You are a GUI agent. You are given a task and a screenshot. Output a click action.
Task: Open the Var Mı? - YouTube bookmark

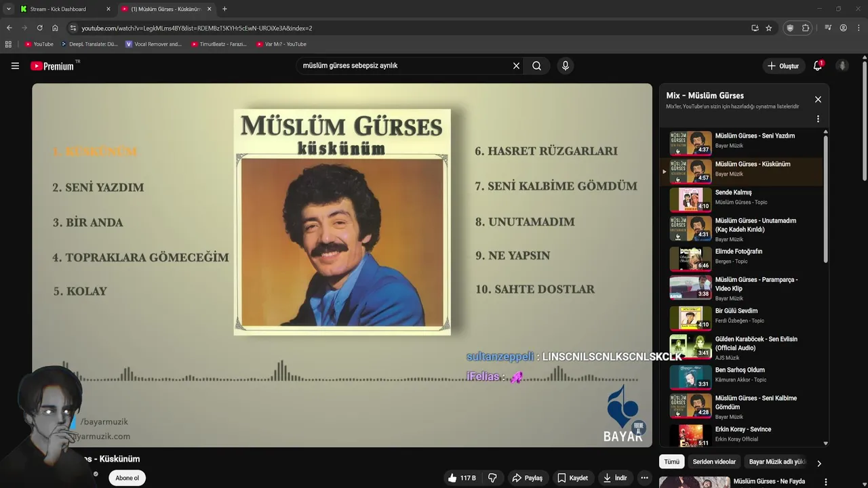pyautogui.click(x=281, y=44)
